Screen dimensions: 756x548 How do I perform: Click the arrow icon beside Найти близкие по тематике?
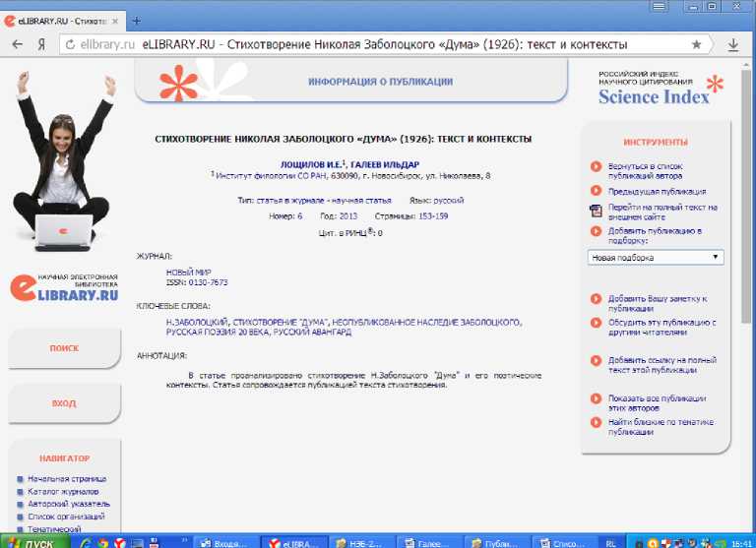[x=596, y=422]
